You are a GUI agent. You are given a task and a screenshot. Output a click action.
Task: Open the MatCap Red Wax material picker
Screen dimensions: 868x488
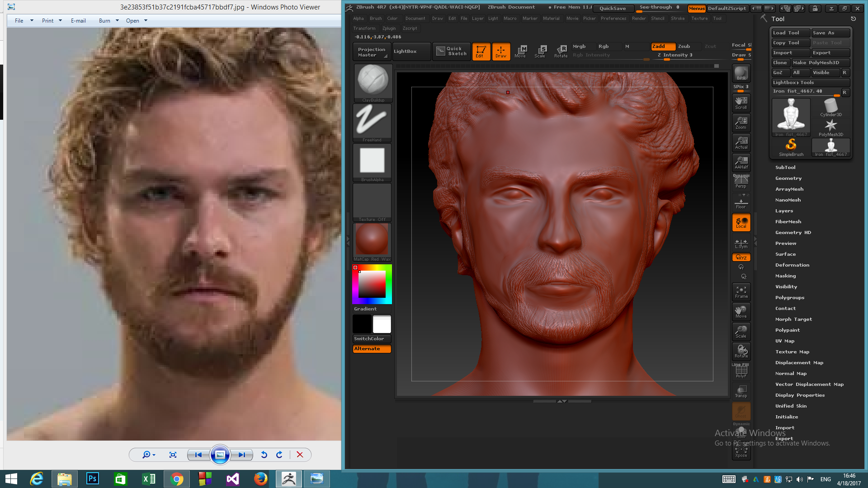coord(372,242)
